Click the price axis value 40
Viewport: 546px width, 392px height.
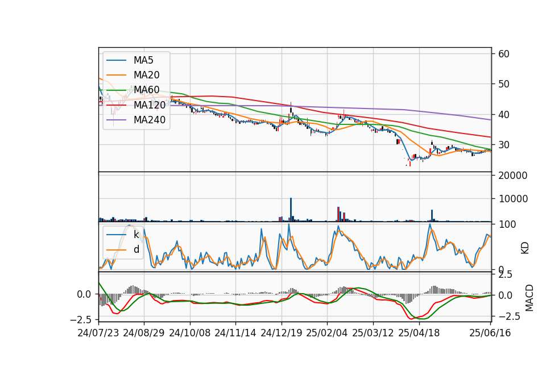pos(504,114)
